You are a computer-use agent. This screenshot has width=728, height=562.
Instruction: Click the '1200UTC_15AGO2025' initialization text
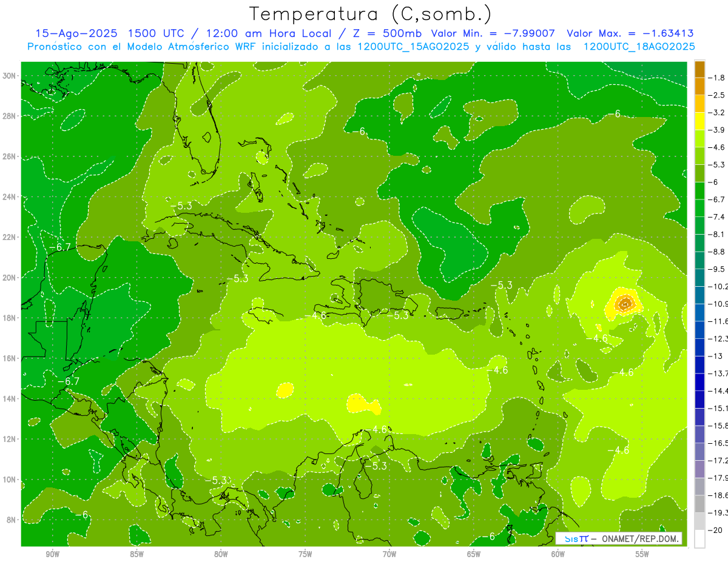tap(412, 47)
